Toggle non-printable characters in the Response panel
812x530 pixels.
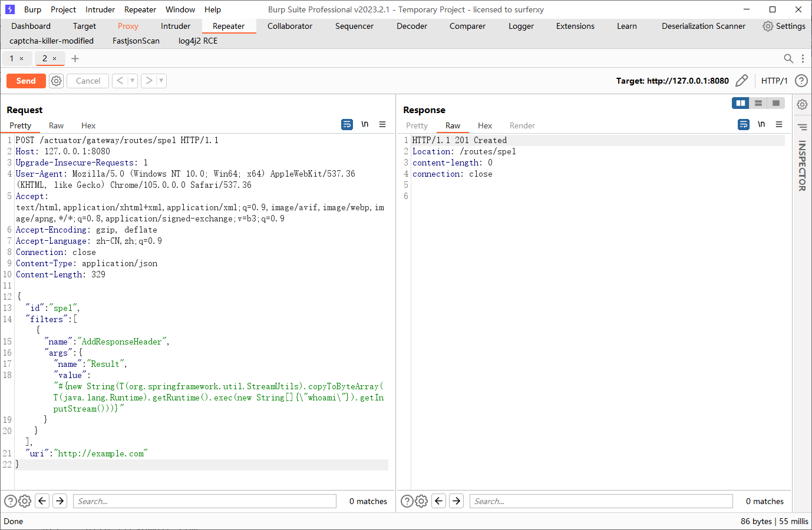click(x=761, y=124)
